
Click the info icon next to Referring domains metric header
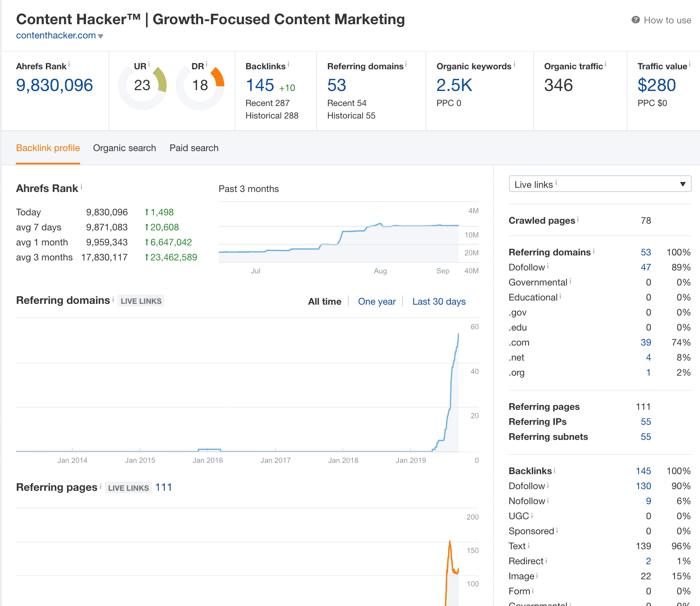tap(406, 64)
